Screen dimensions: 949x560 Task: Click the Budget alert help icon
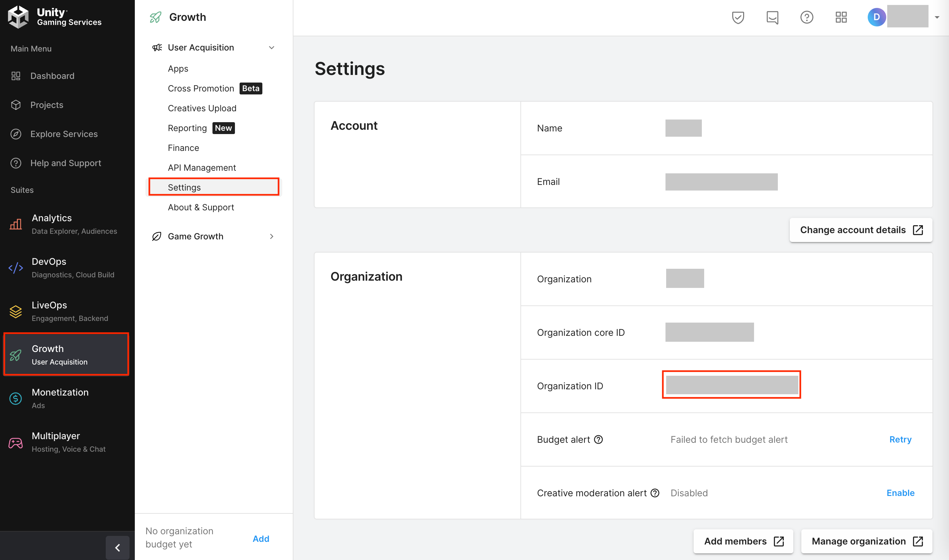[x=598, y=439]
